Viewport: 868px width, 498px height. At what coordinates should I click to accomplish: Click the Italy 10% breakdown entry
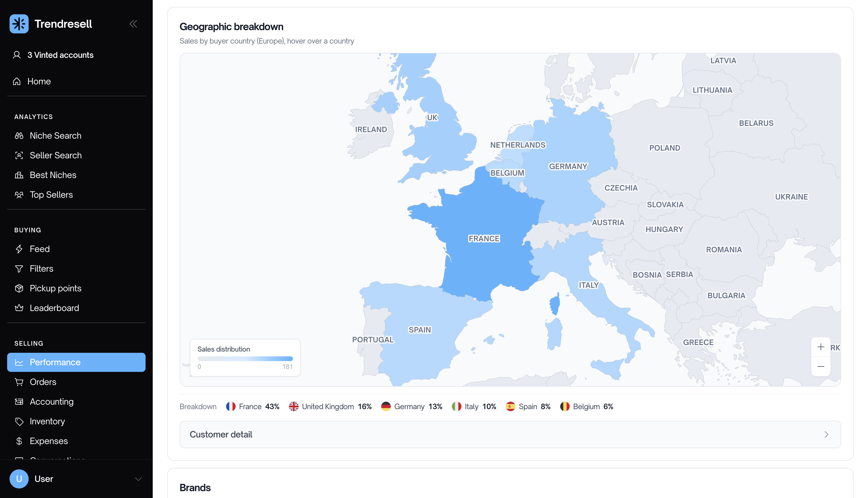(x=474, y=407)
